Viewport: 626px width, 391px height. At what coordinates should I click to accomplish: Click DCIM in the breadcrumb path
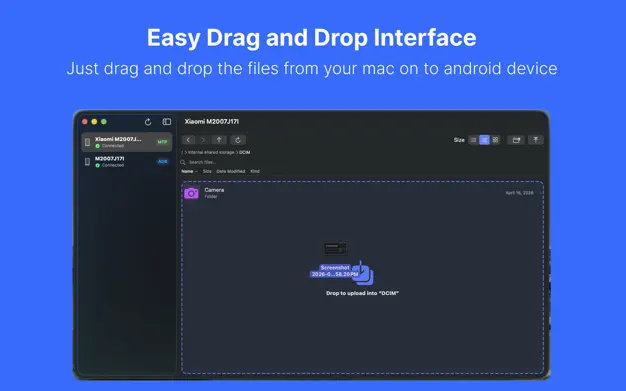click(x=245, y=153)
